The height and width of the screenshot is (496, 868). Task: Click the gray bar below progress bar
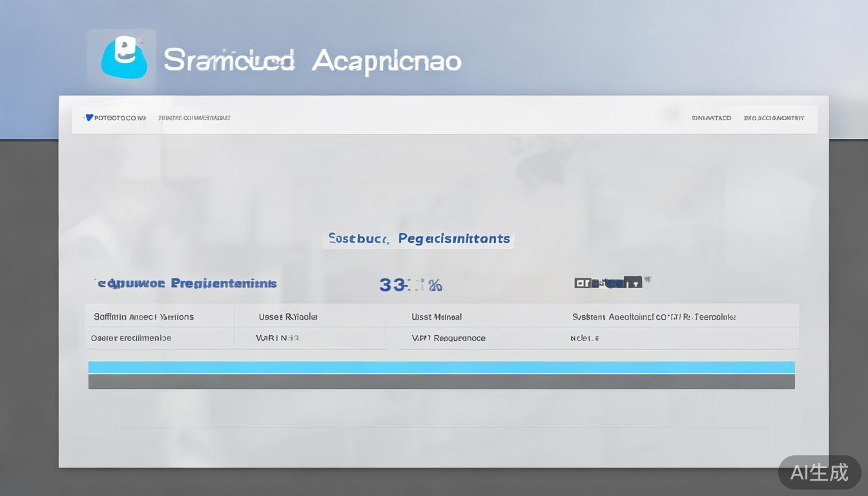[x=441, y=382]
